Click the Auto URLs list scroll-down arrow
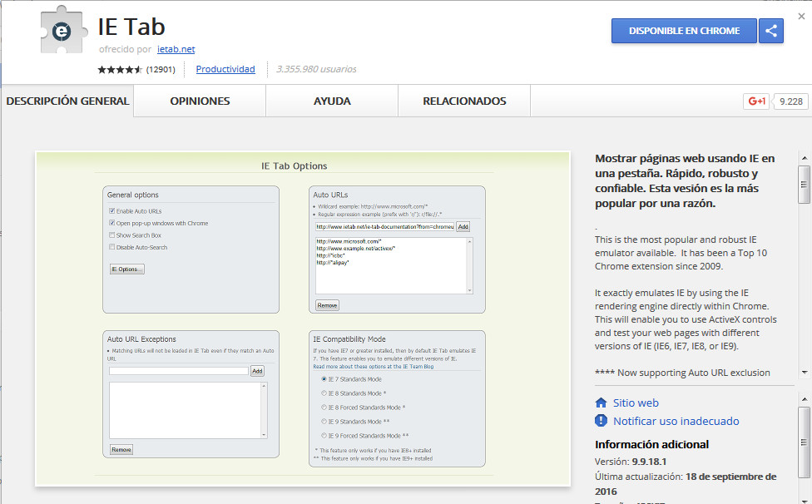Viewport: 812px width, 504px height. click(470, 290)
